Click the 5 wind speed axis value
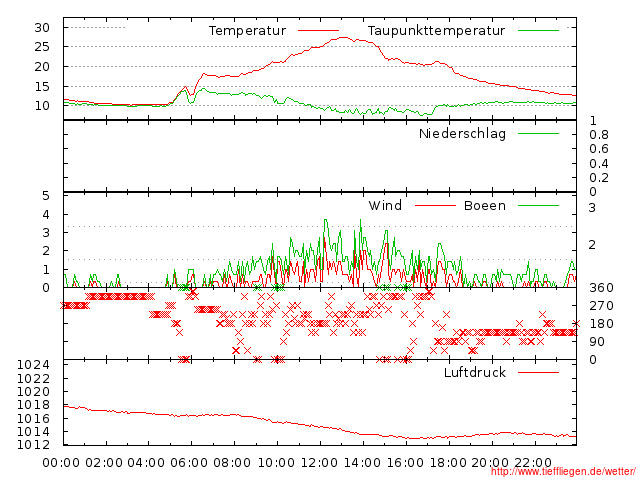The width and height of the screenshot is (640, 480). point(46,196)
